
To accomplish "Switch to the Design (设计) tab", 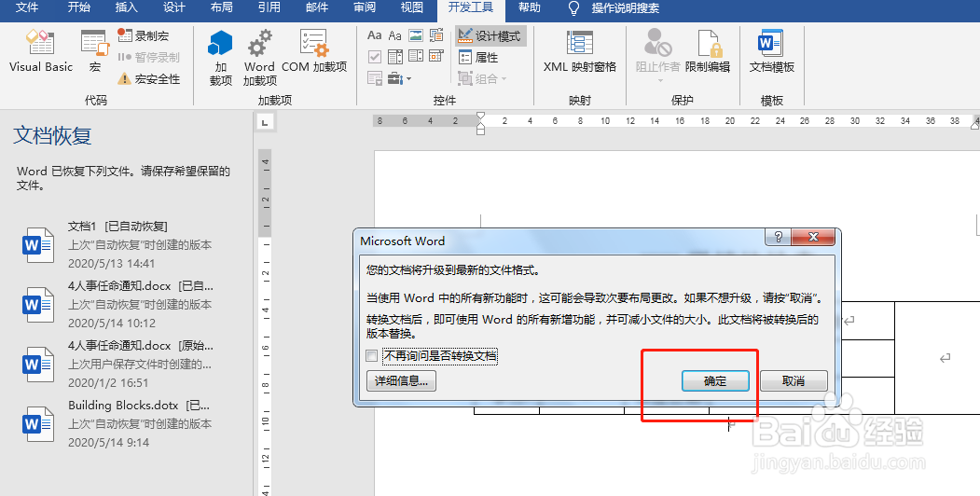I will 173,7.
